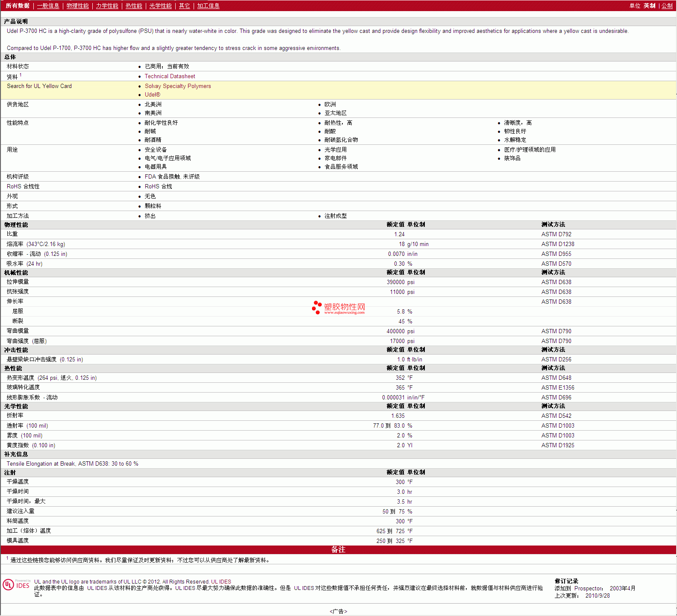Click the 熔流率 (343°C/2.16 kg) label
This screenshot has height=616, width=677.
[36, 244]
